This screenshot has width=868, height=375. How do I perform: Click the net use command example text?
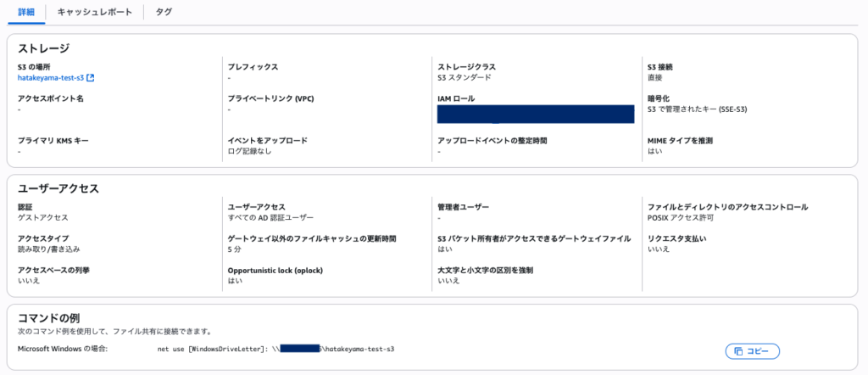point(276,350)
